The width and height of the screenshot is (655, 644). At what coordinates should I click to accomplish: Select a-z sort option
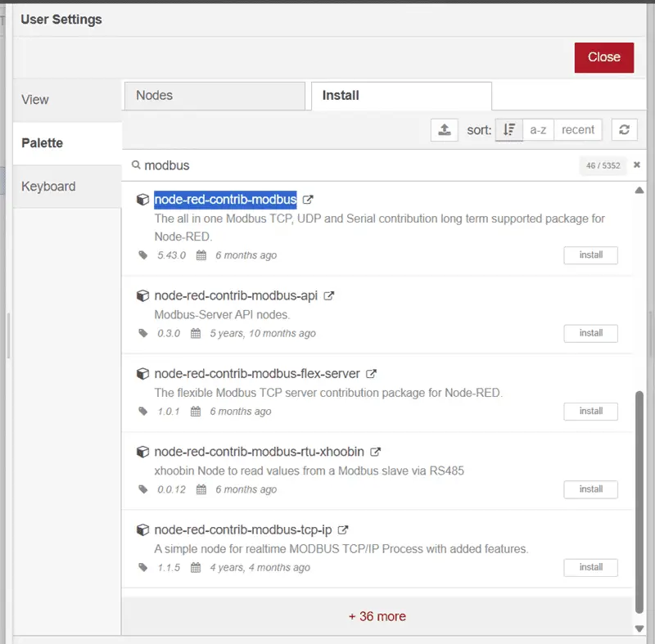coord(538,130)
